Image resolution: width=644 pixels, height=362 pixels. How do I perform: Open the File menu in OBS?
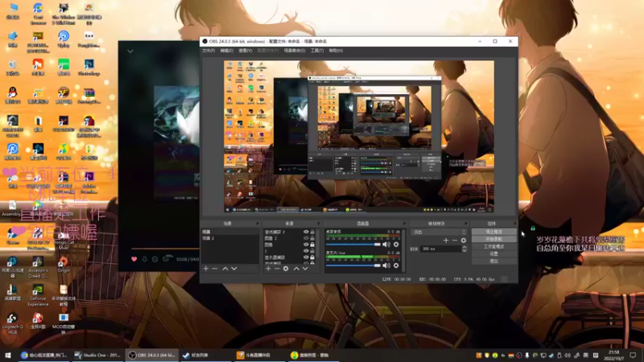tap(208, 51)
